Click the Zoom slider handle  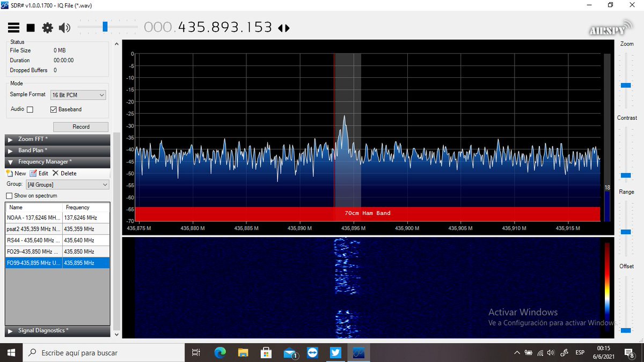pyautogui.click(x=626, y=85)
